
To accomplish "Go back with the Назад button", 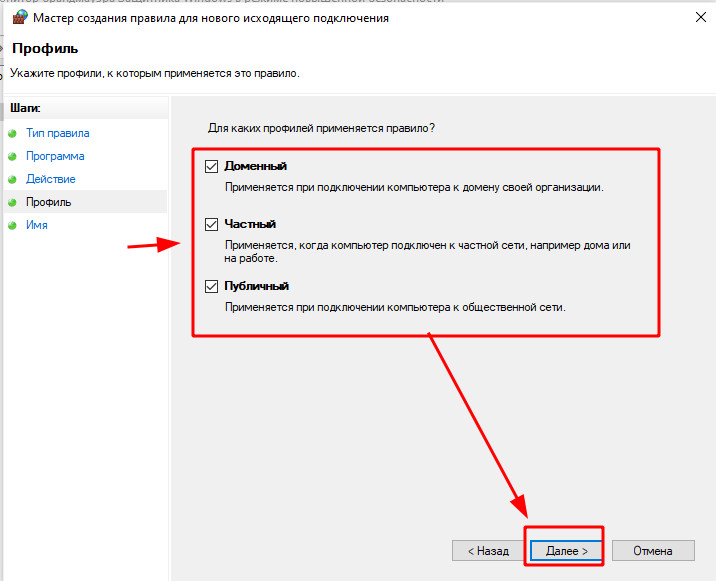I will (x=481, y=550).
